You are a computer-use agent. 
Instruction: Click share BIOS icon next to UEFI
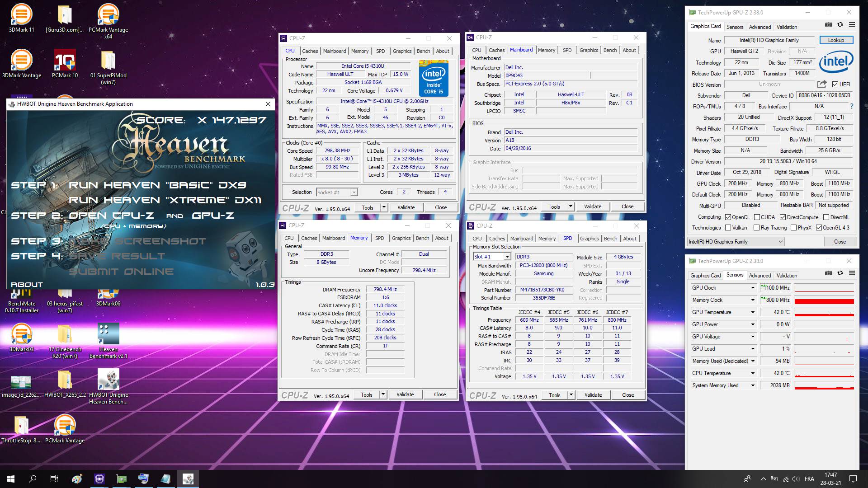[x=822, y=84]
